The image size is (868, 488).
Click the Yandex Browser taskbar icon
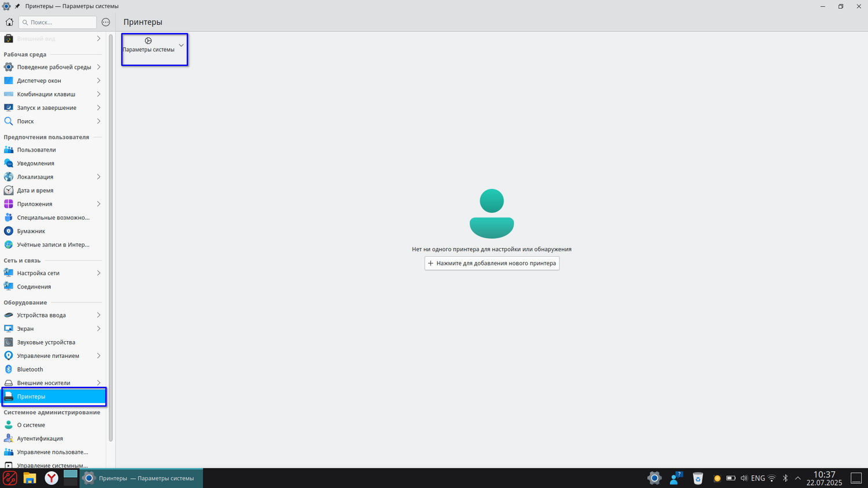click(x=52, y=478)
